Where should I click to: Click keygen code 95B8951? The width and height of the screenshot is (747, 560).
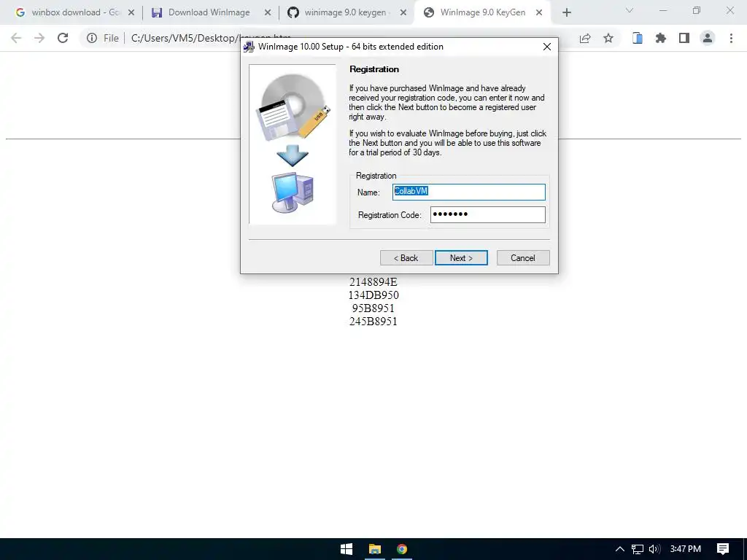pos(373,308)
